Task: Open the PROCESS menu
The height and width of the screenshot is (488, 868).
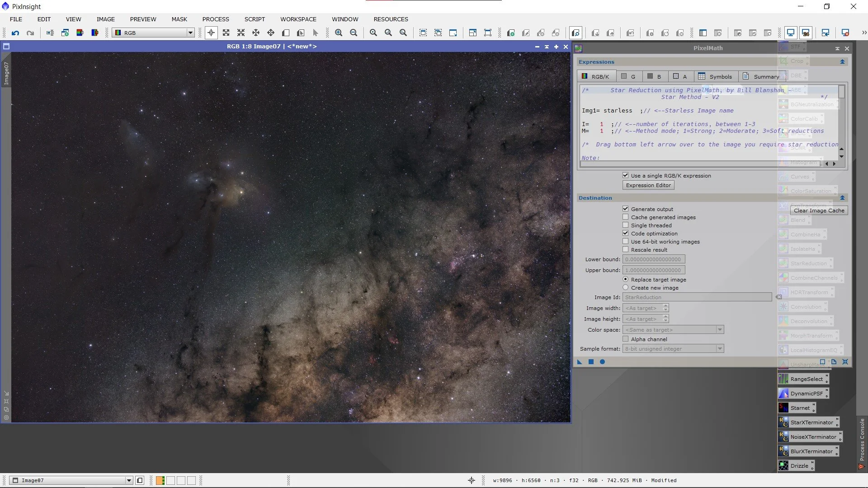Action: [x=216, y=19]
